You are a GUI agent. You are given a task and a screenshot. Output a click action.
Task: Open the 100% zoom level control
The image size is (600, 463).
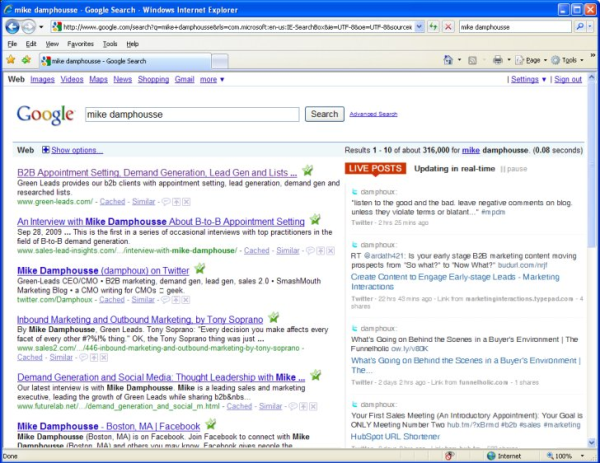(x=565, y=456)
